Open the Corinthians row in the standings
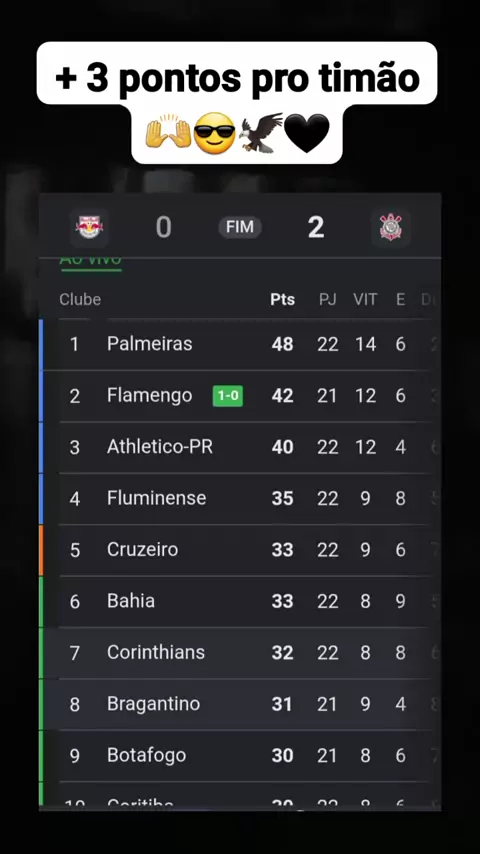This screenshot has height=854, width=480. 240,652
